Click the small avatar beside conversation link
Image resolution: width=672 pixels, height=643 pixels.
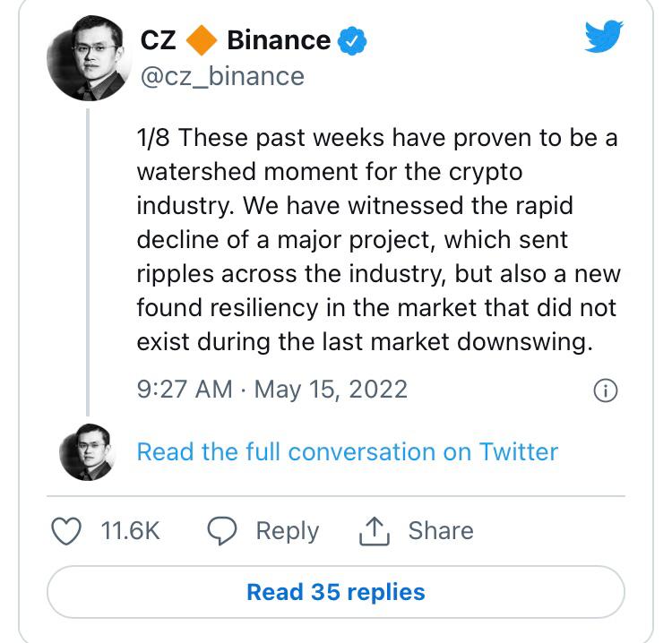pos(90,451)
